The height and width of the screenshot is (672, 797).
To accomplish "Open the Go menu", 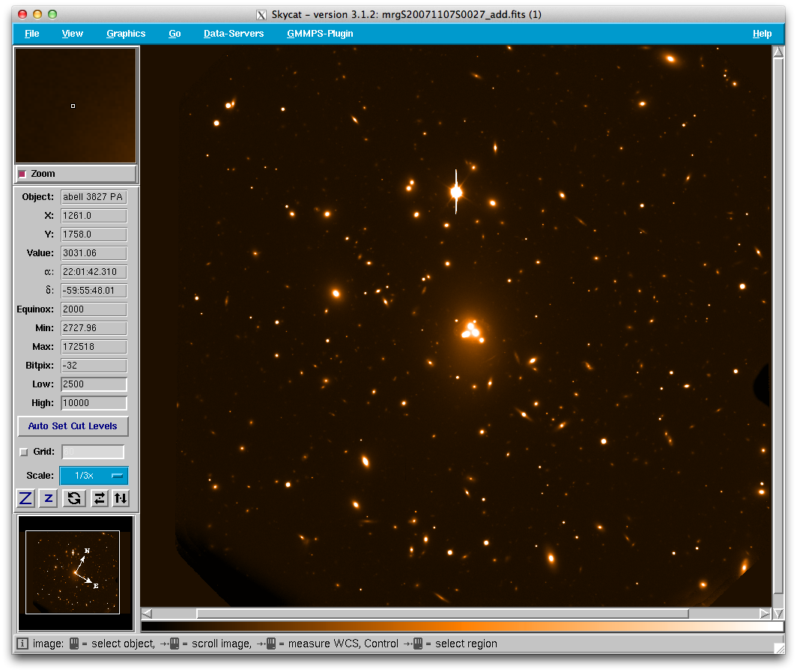I will [175, 34].
